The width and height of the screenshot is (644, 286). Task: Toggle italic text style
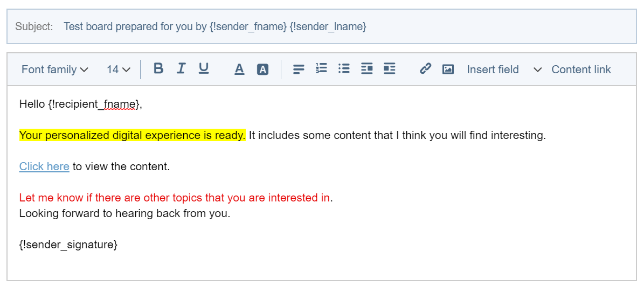pos(181,69)
